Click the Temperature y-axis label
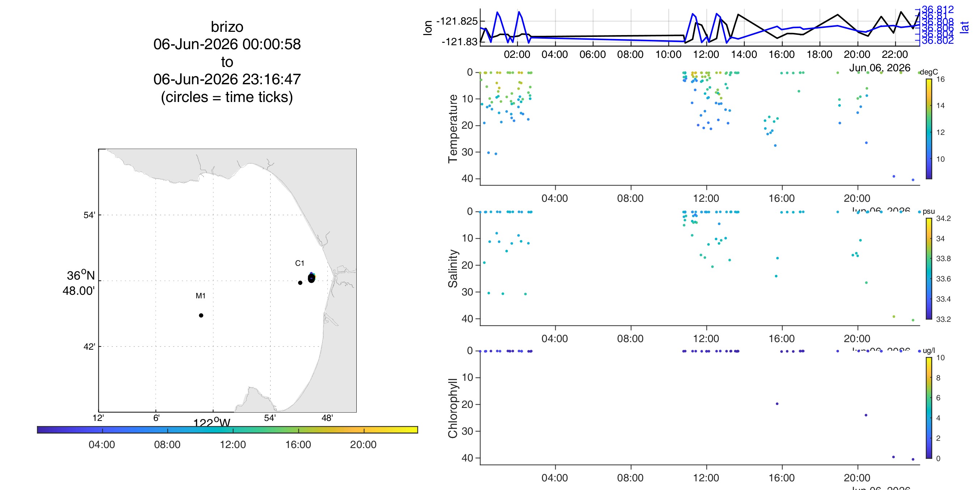Image resolution: width=980 pixels, height=490 pixels. click(x=453, y=129)
